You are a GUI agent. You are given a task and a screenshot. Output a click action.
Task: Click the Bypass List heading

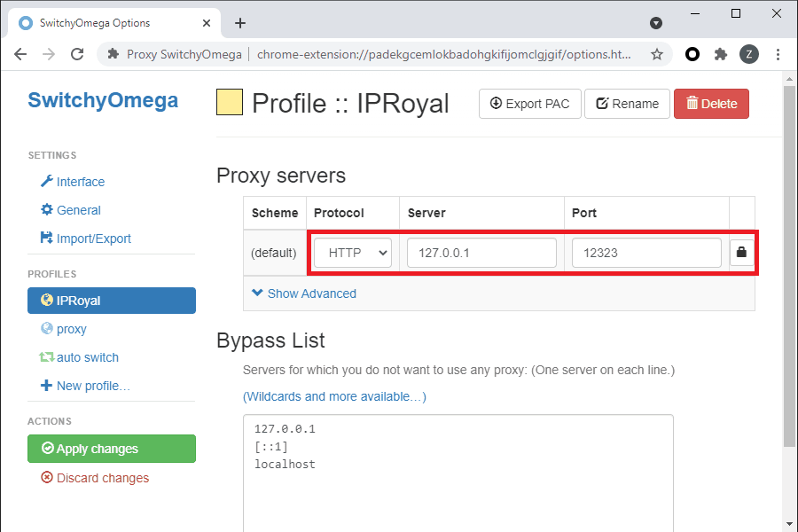[x=270, y=340]
